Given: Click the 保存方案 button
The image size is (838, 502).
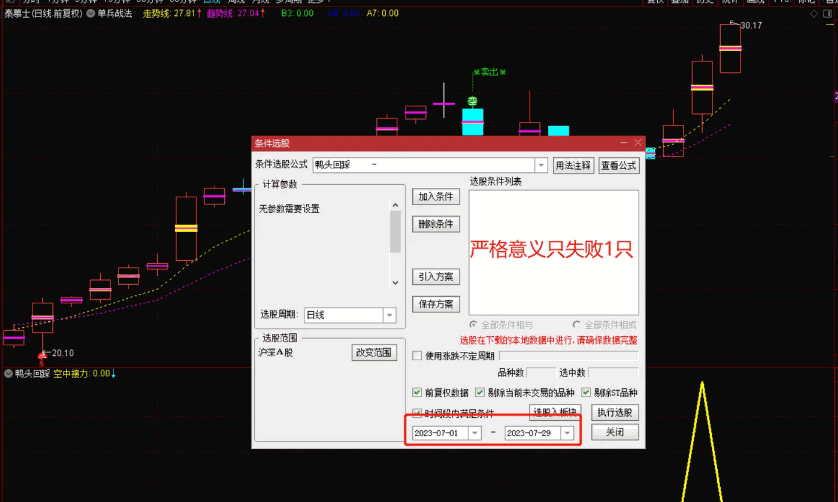Looking at the screenshot, I should click(x=436, y=304).
